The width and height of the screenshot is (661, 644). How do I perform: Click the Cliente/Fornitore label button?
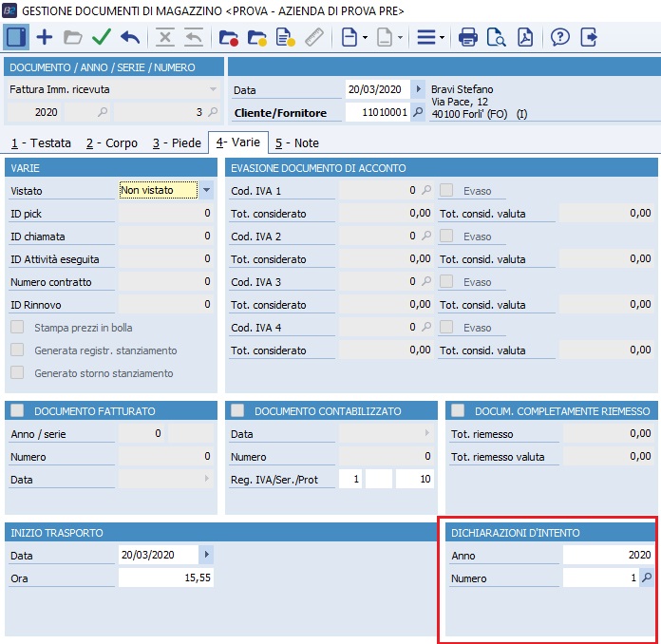point(280,113)
